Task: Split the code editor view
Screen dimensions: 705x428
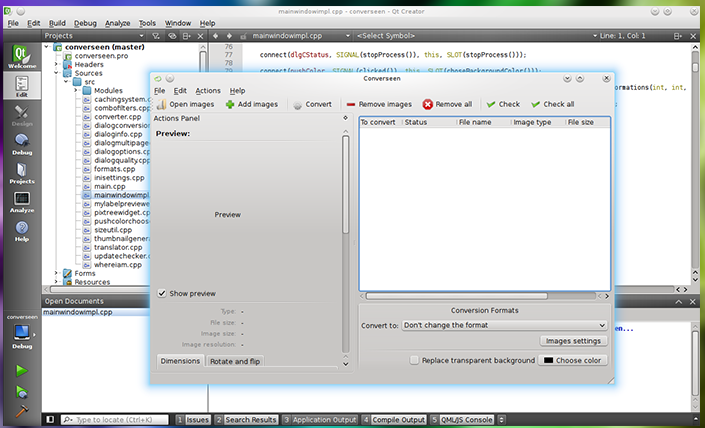Action: tap(678, 36)
